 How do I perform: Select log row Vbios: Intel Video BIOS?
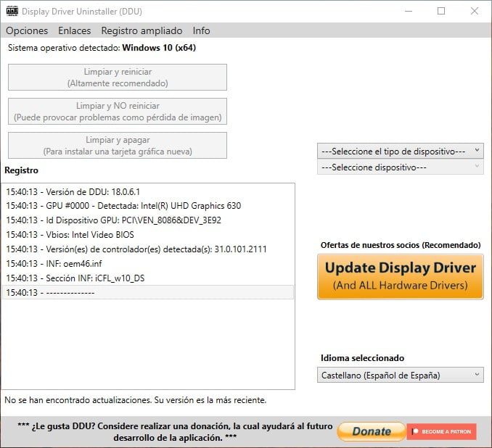[148, 234]
